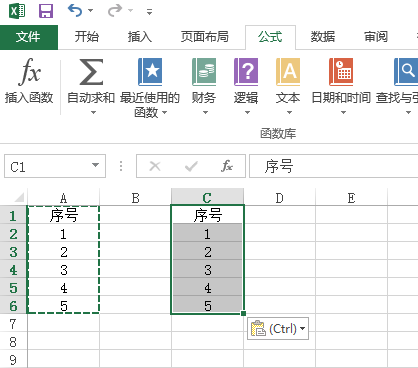Open the 逻辑 functions book icon
This screenshot has height=368, width=418.
pyautogui.click(x=246, y=72)
